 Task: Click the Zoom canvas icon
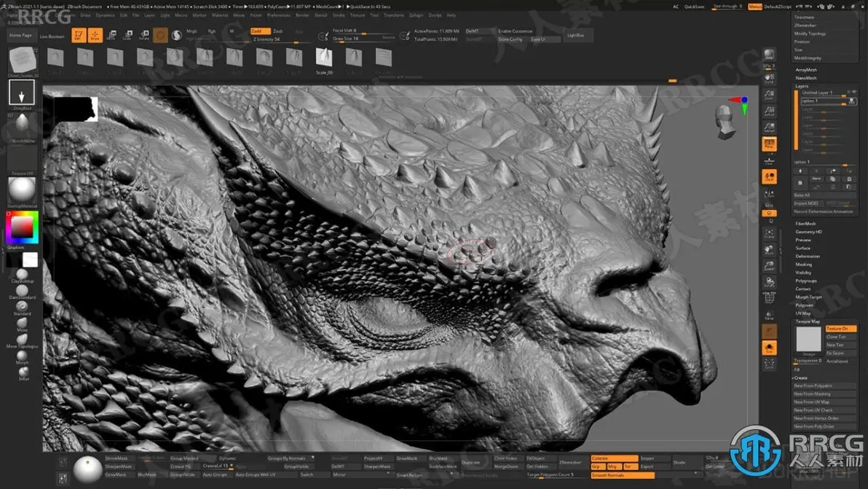(x=769, y=95)
